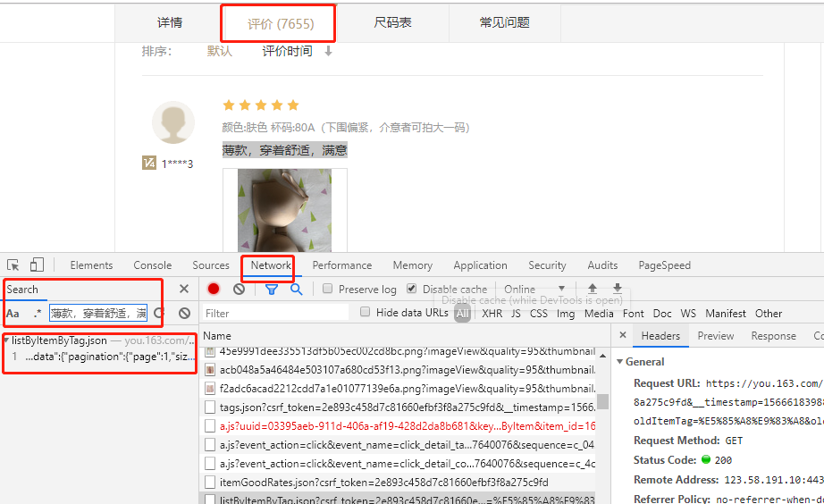Filter requests by Img
Screen dimensions: 824x504
[566, 314]
